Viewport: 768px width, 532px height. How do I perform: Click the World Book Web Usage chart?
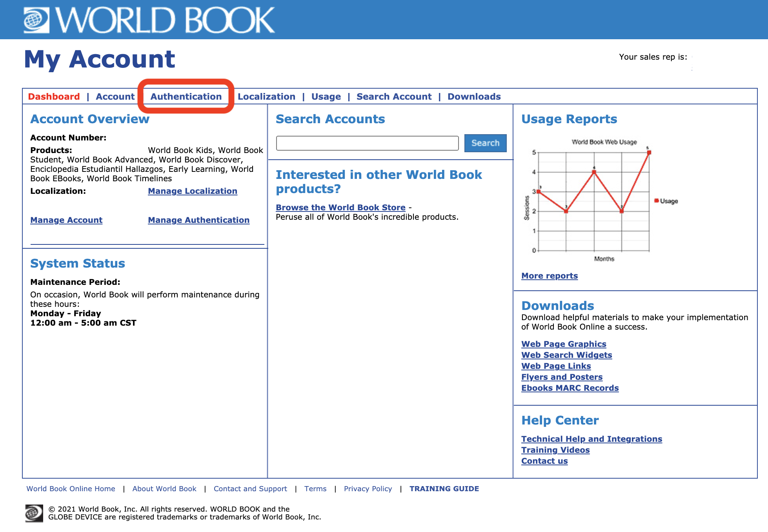coord(602,200)
